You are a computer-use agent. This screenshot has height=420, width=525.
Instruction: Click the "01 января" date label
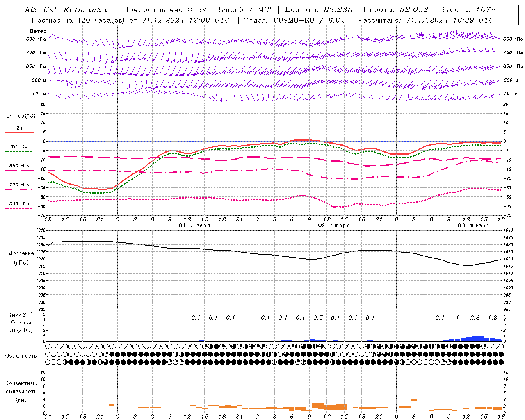[194, 226]
